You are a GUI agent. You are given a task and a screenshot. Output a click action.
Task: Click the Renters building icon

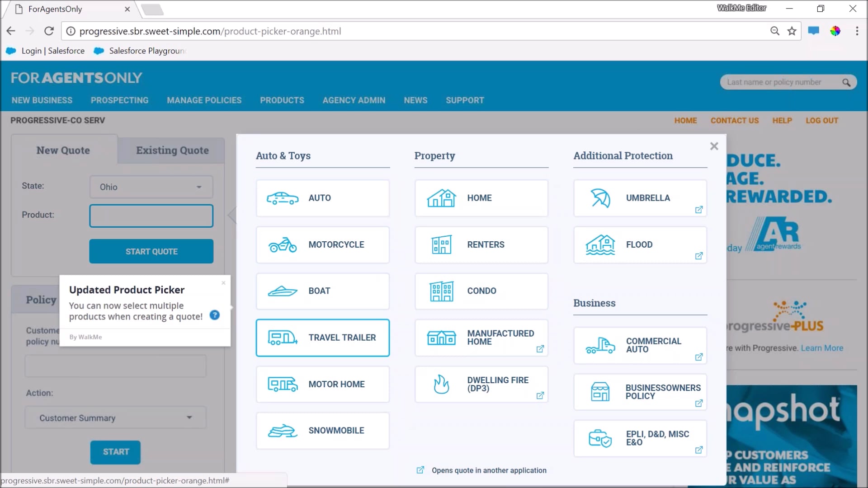[441, 244]
